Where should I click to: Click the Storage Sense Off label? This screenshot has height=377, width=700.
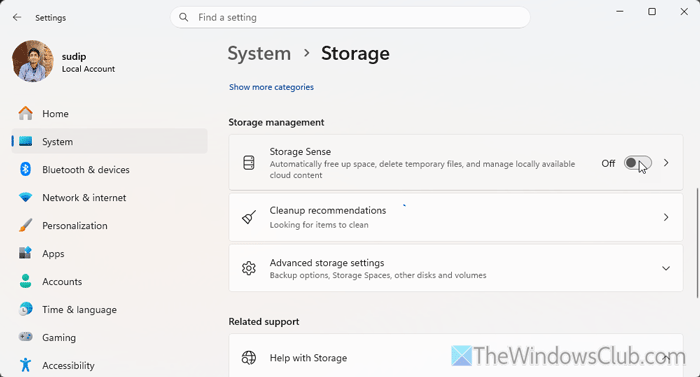(608, 163)
